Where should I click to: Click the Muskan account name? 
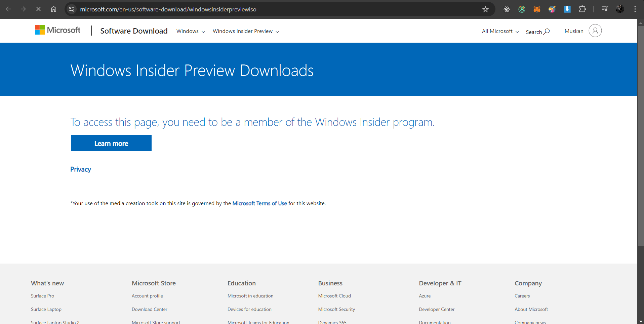coord(574,31)
